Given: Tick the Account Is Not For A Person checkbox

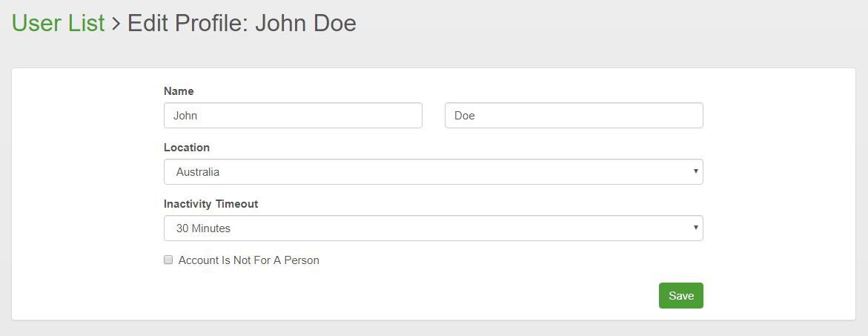Looking at the screenshot, I should pyautogui.click(x=168, y=260).
